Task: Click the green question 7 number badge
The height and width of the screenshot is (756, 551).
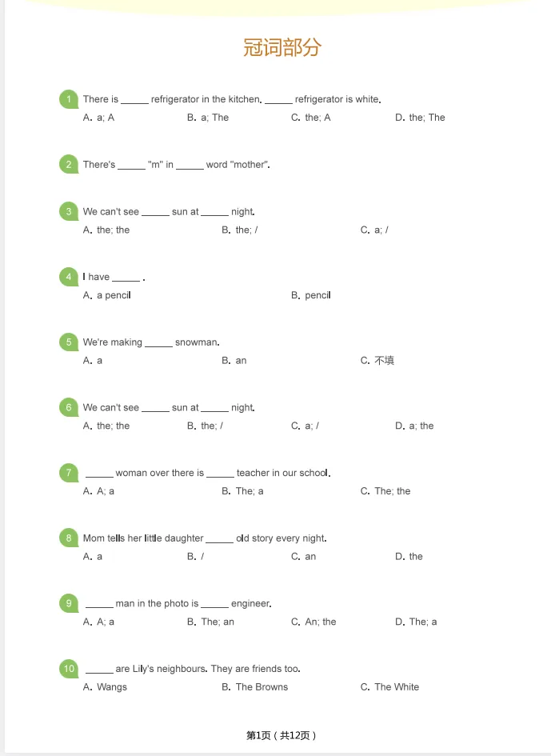Action: [x=69, y=473]
